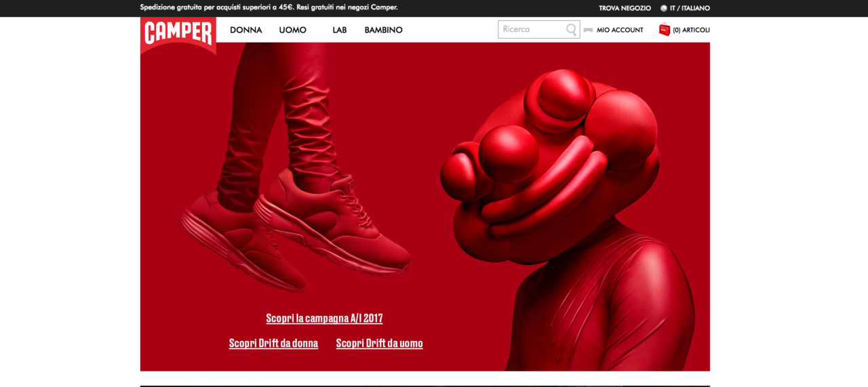Viewport: 868px width, 387px height.
Task: Click the shopping bag icon
Action: [x=665, y=30]
